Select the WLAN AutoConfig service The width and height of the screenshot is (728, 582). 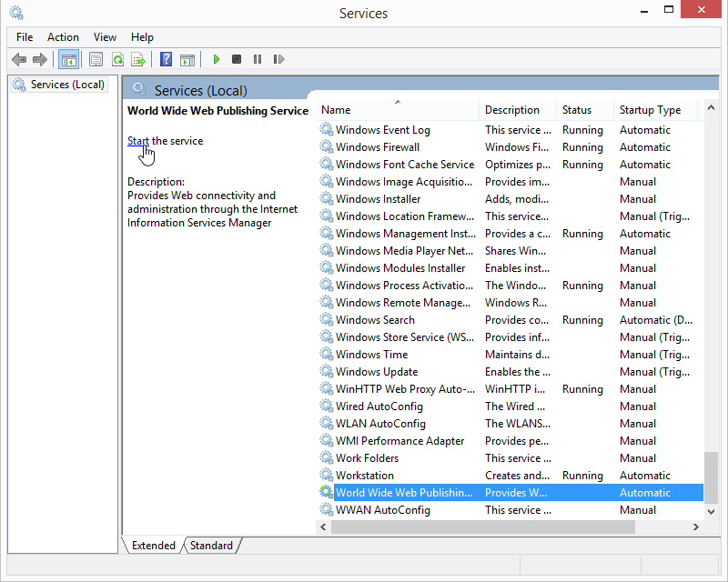point(510,423)
